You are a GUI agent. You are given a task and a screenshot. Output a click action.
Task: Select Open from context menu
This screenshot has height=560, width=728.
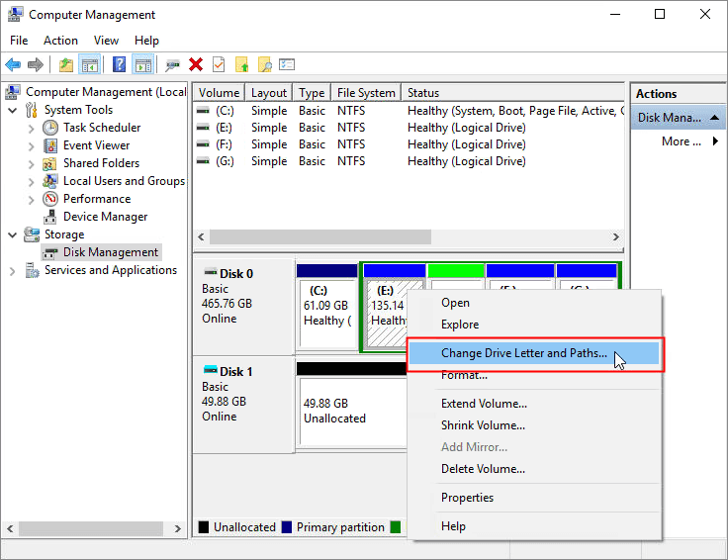pyautogui.click(x=534, y=303)
